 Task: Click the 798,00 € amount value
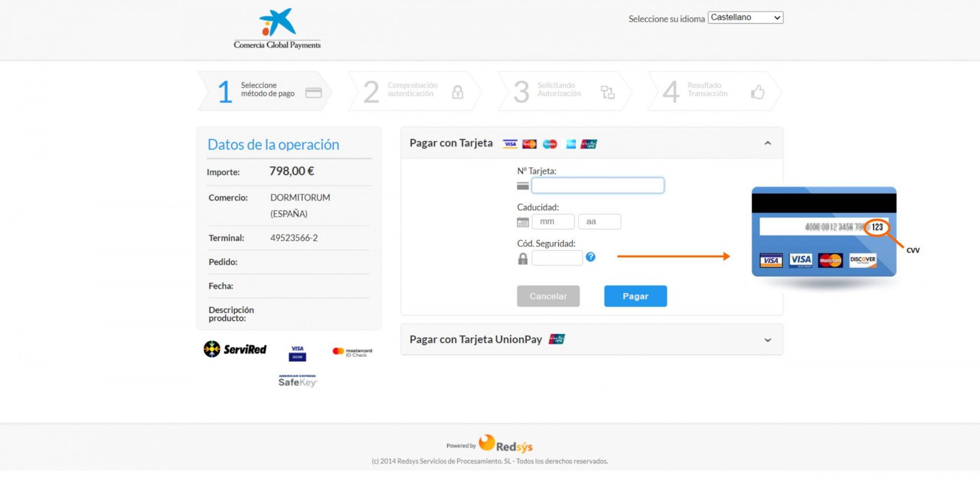[291, 171]
